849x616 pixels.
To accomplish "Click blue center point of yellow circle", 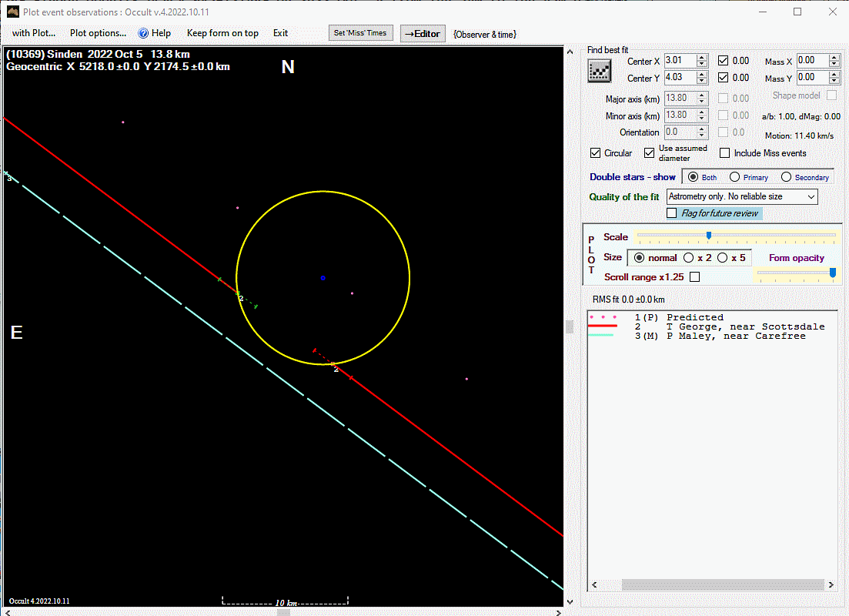I will point(323,278).
